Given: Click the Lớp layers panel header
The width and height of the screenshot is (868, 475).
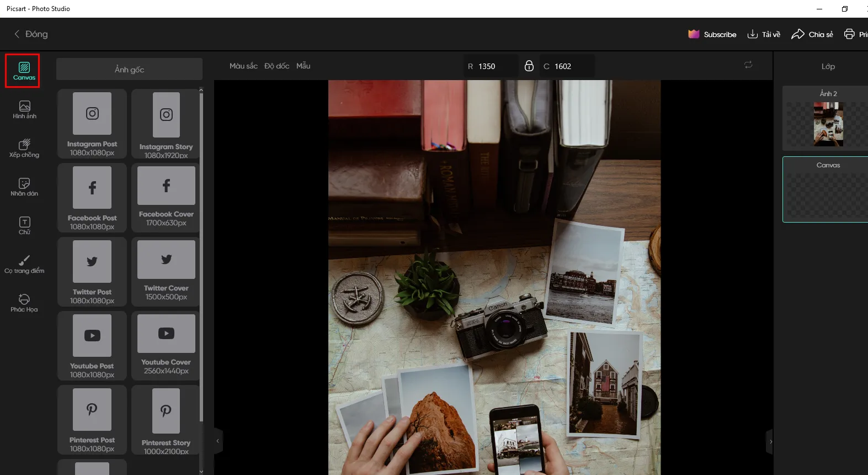Looking at the screenshot, I should [x=828, y=66].
